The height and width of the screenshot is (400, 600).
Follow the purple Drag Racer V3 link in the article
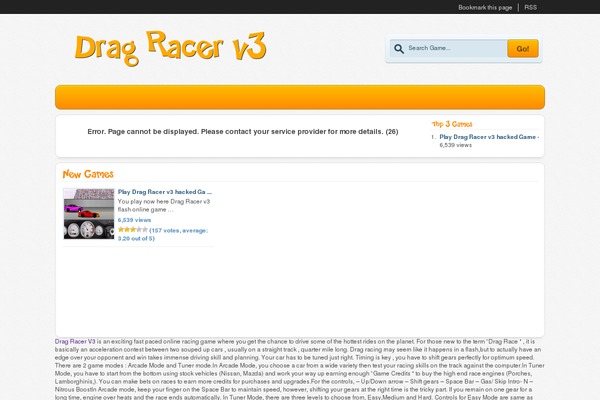pos(75,341)
